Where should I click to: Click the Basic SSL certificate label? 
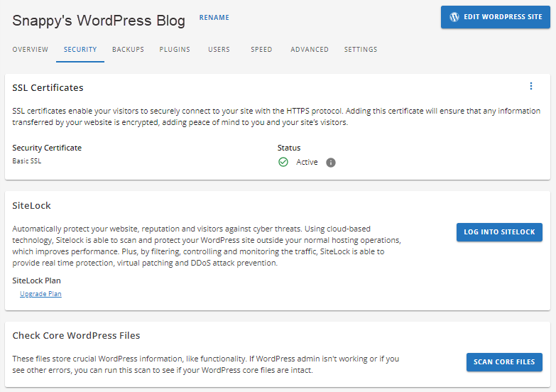pyautogui.click(x=27, y=161)
